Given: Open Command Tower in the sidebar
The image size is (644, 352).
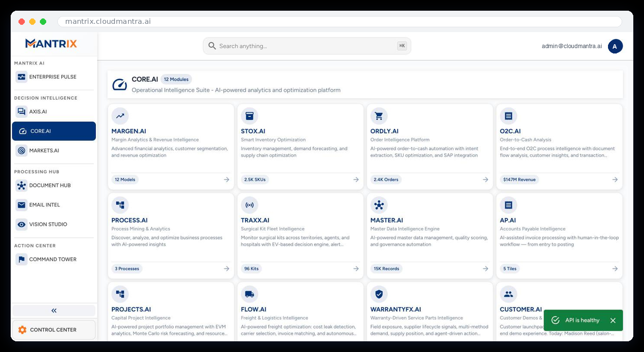Looking at the screenshot, I should [54, 260].
